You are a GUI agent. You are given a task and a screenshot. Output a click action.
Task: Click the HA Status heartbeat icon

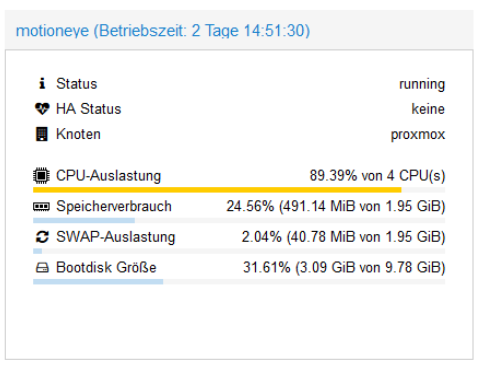point(42,109)
